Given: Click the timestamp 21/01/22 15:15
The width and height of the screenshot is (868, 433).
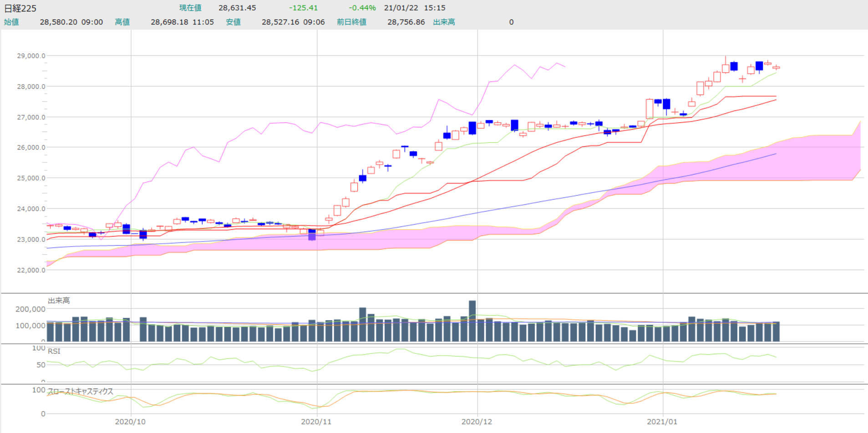Looking at the screenshot, I should click(415, 8).
